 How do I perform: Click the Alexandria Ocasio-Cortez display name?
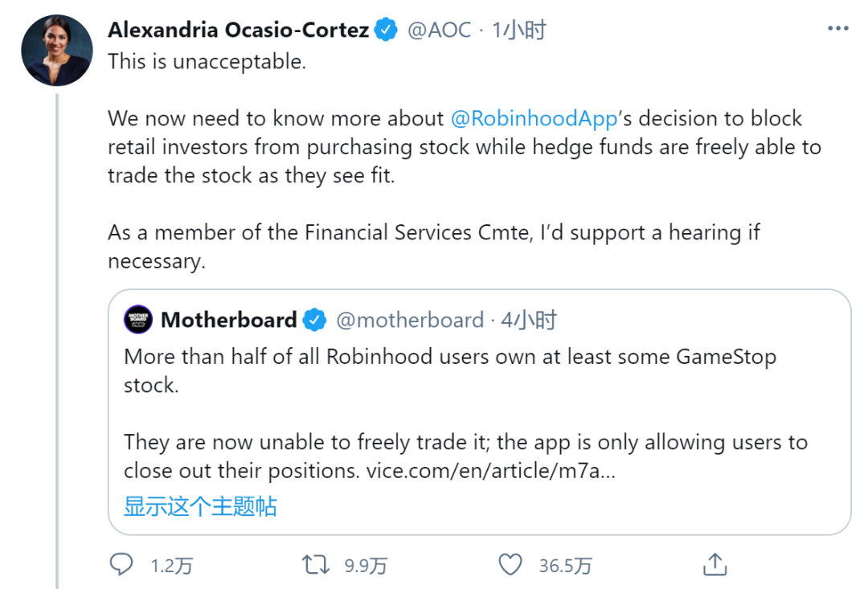click(238, 31)
